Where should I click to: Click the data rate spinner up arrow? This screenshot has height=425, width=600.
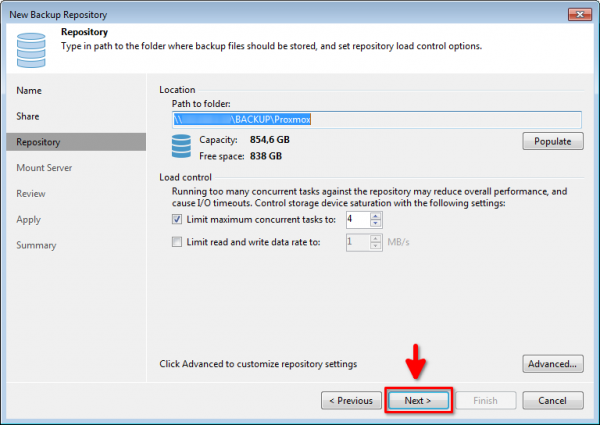point(376,238)
